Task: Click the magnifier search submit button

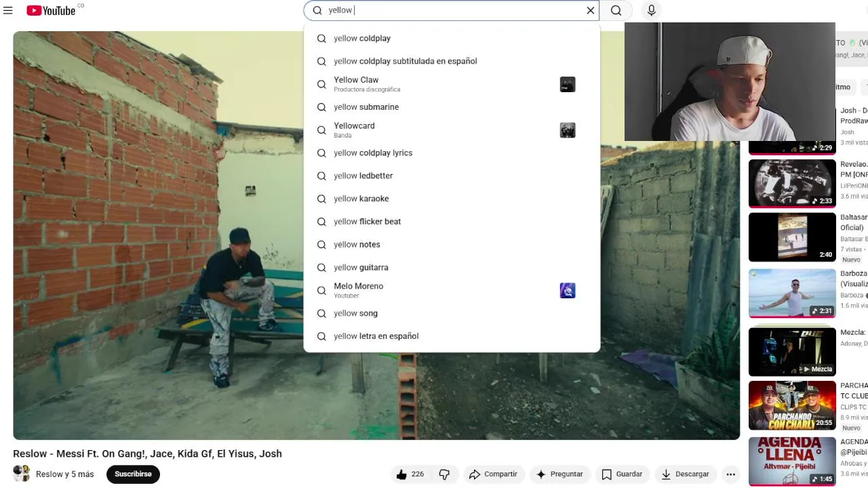Action: (x=616, y=10)
